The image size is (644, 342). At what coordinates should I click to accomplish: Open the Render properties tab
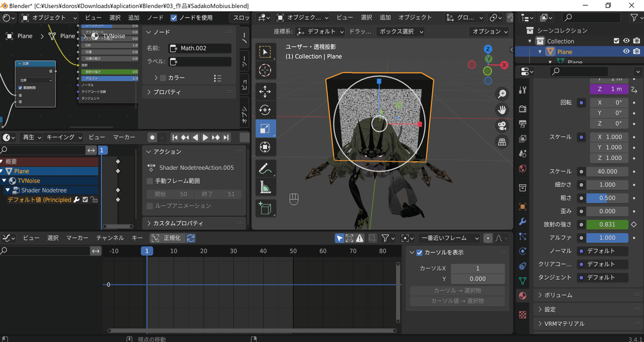[523, 109]
